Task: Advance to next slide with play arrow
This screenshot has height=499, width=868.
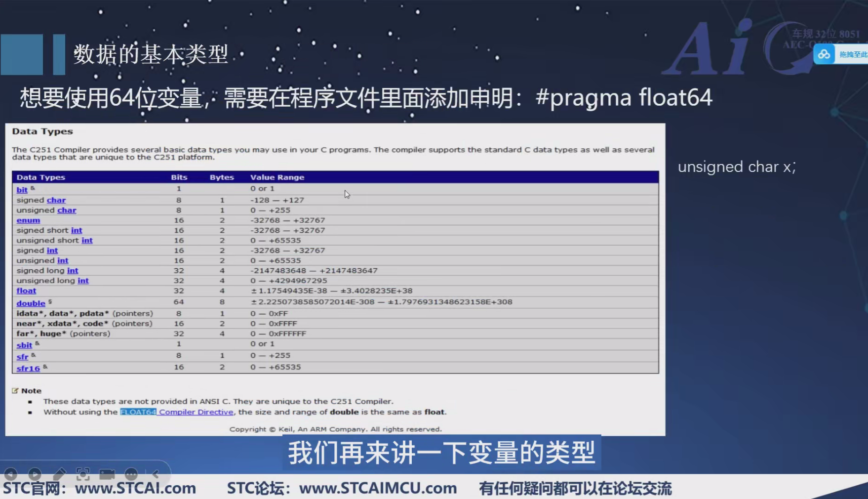Action: click(x=35, y=474)
